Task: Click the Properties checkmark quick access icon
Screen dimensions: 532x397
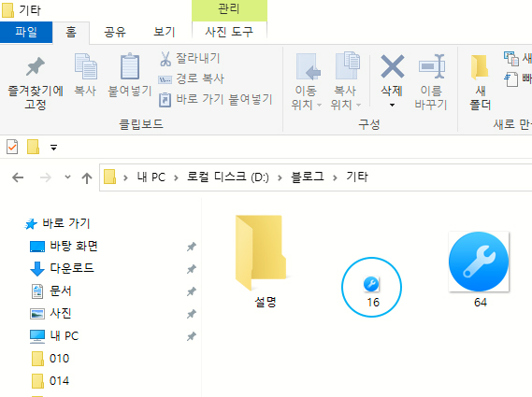Action: pyautogui.click(x=12, y=147)
